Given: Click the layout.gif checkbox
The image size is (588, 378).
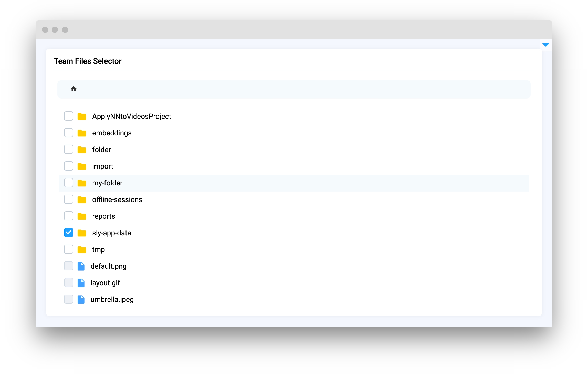Looking at the screenshot, I should [x=69, y=282].
